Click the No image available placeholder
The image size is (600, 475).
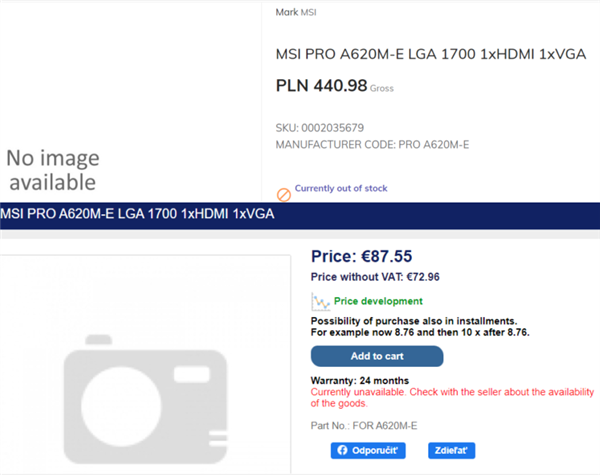pyautogui.click(x=53, y=170)
